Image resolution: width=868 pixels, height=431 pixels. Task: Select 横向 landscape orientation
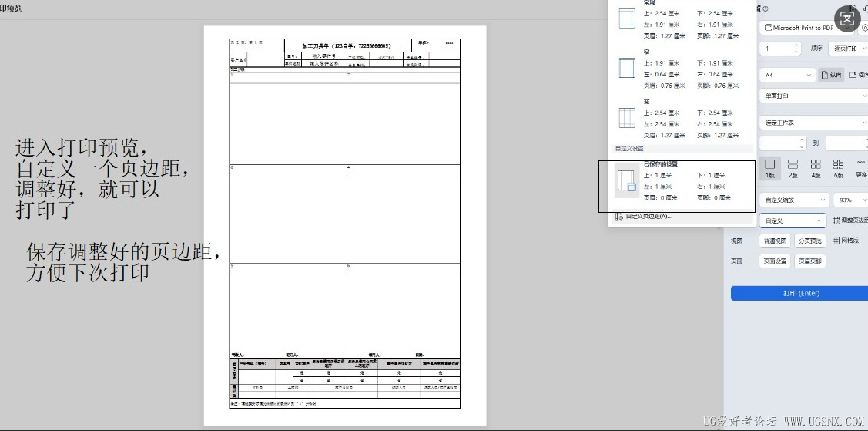[x=858, y=75]
